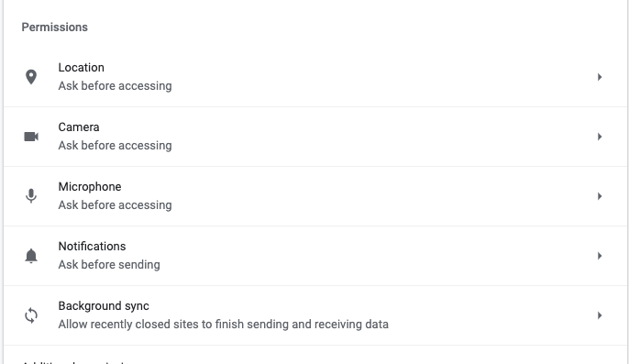Click "Ask before accessing" under Microphone
The width and height of the screenshot is (629, 364).
point(116,205)
